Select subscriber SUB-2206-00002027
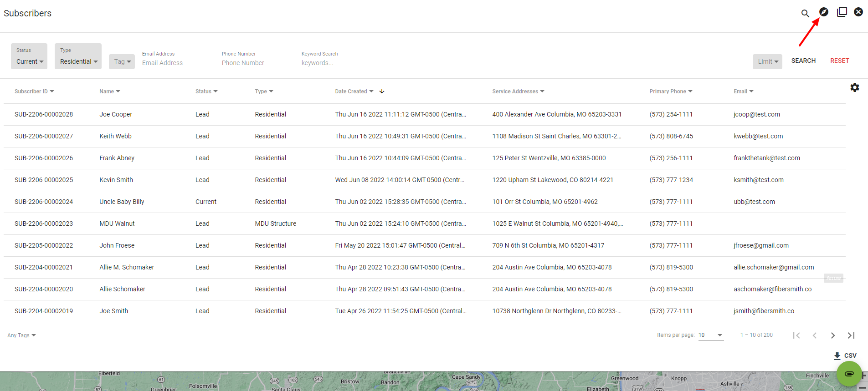This screenshot has width=868, height=391. click(44, 136)
